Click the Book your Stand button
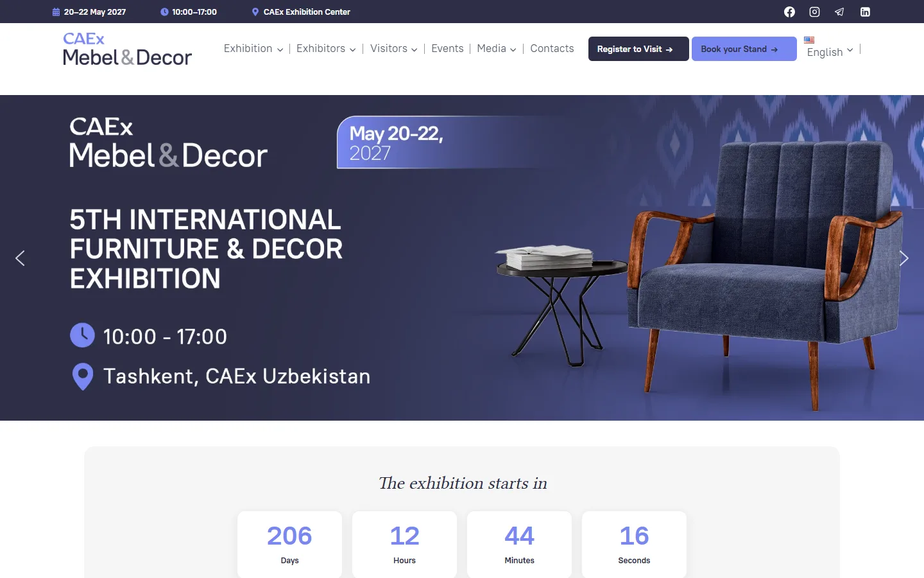This screenshot has height=578, width=924. tap(744, 49)
